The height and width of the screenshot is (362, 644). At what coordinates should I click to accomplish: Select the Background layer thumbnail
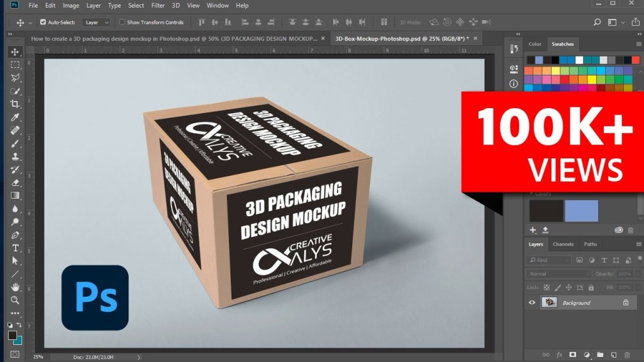pos(549,302)
